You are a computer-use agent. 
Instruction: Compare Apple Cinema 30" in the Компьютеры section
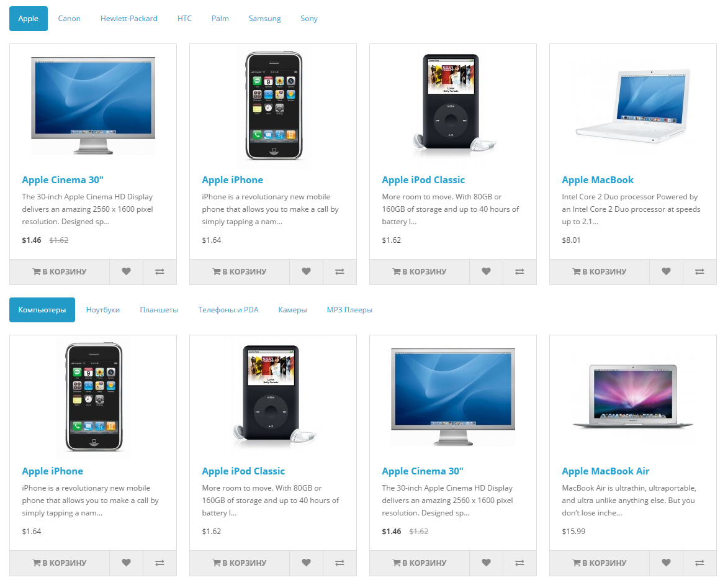click(x=519, y=563)
